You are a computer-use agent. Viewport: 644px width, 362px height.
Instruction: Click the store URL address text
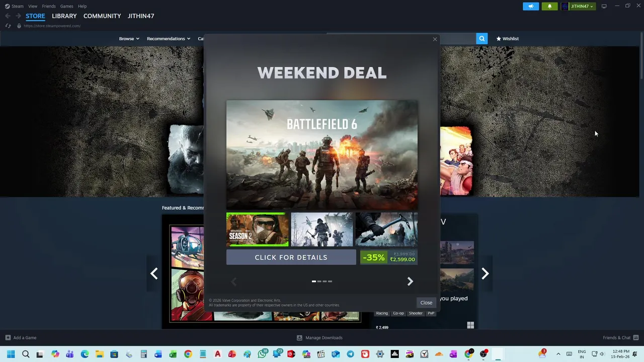click(52, 26)
